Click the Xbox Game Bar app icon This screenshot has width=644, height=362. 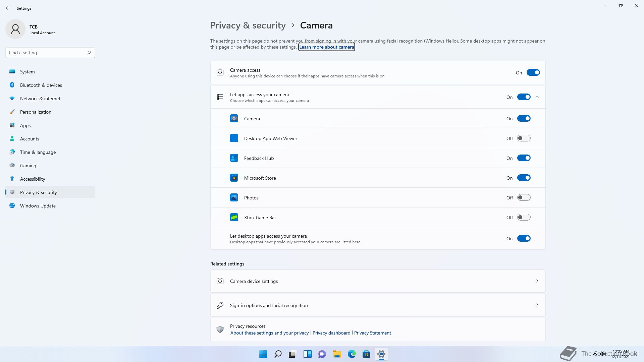234,218
